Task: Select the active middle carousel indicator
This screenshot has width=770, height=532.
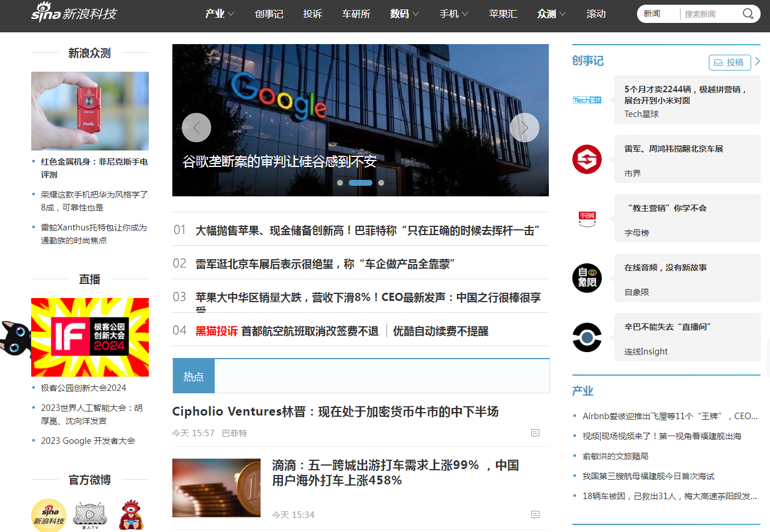Action: [x=361, y=183]
